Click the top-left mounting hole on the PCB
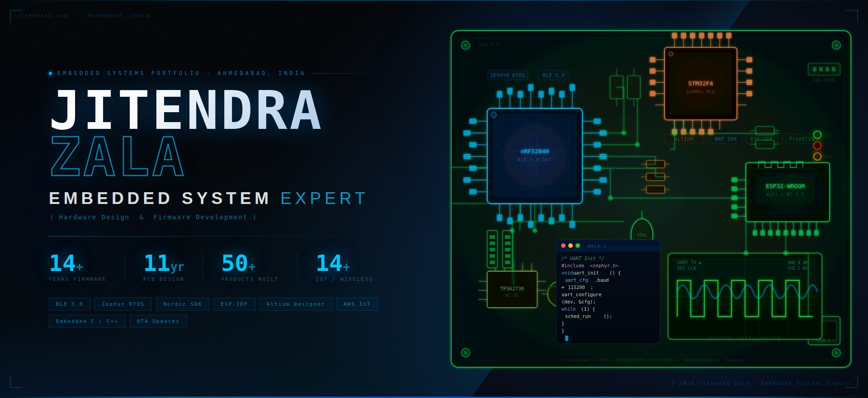Viewport: 868px width, 398px height. [465, 45]
